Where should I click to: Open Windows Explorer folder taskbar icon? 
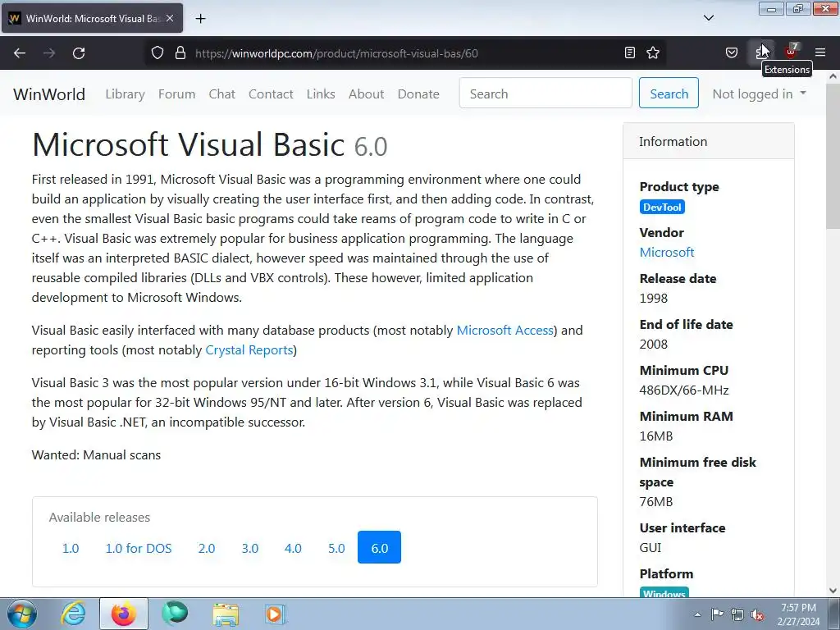tap(226, 614)
